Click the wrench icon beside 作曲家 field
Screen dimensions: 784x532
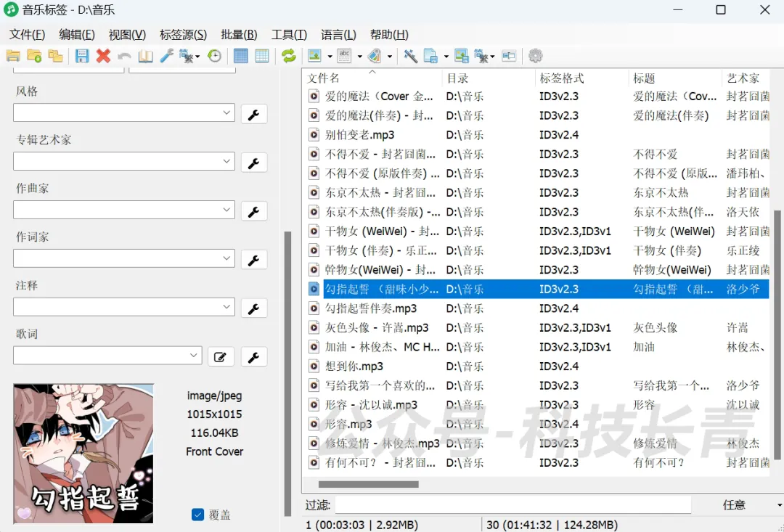tap(253, 211)
